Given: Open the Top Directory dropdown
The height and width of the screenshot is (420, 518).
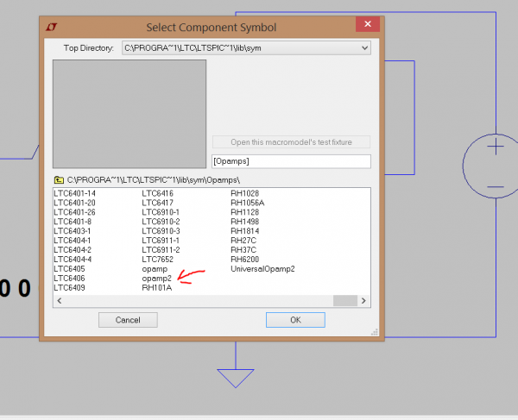Looking at the screenshot, I should click(x=364, y=47).
